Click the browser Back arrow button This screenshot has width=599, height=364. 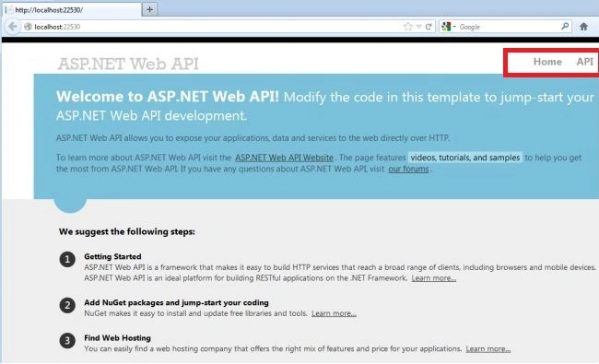[x=13, y=27]
